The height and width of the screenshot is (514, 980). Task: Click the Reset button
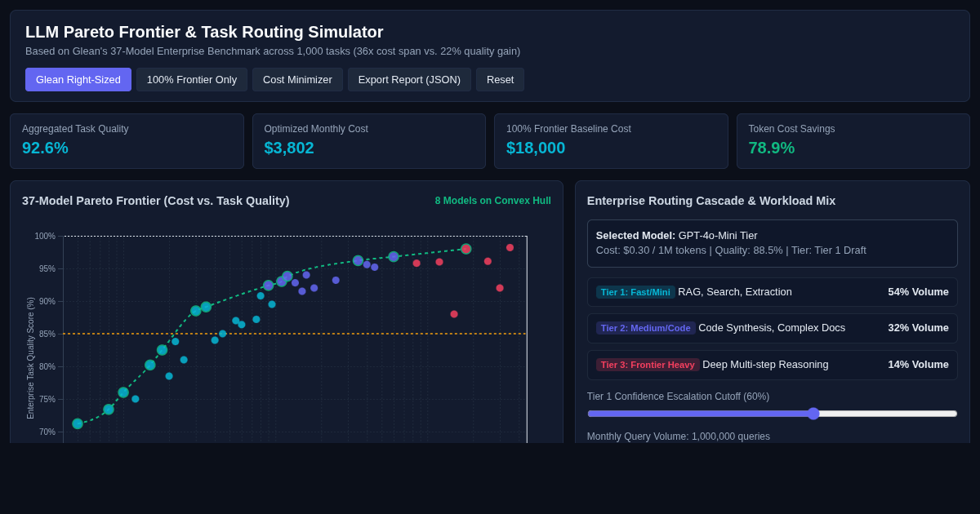coord(500,79)
